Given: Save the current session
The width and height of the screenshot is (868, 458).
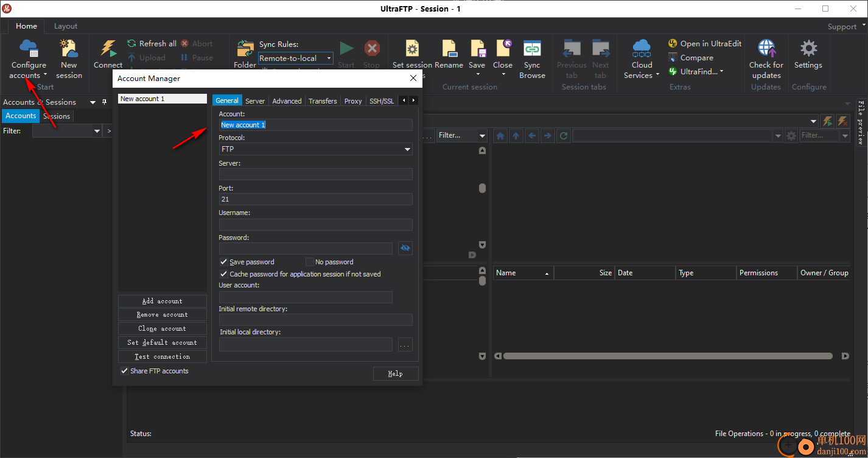Looking at the screenshot, I should pos(477,54).
